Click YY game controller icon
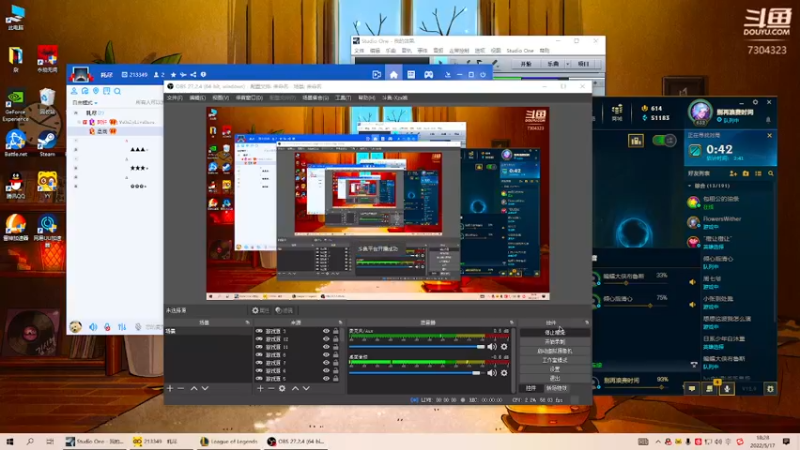The width and height of the screenshot is (800, 450). (x=429, y=74)
